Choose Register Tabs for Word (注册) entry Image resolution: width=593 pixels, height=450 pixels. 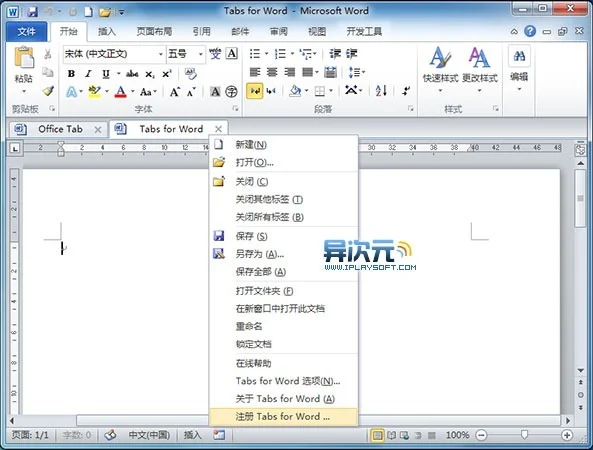pyautogui.click(x=284, y=417)
